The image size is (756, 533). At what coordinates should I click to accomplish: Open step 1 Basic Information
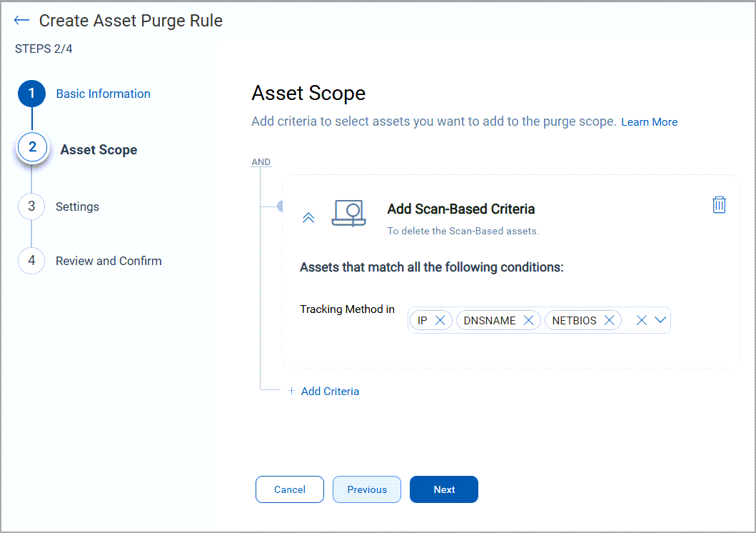click(x=104, y=94)
